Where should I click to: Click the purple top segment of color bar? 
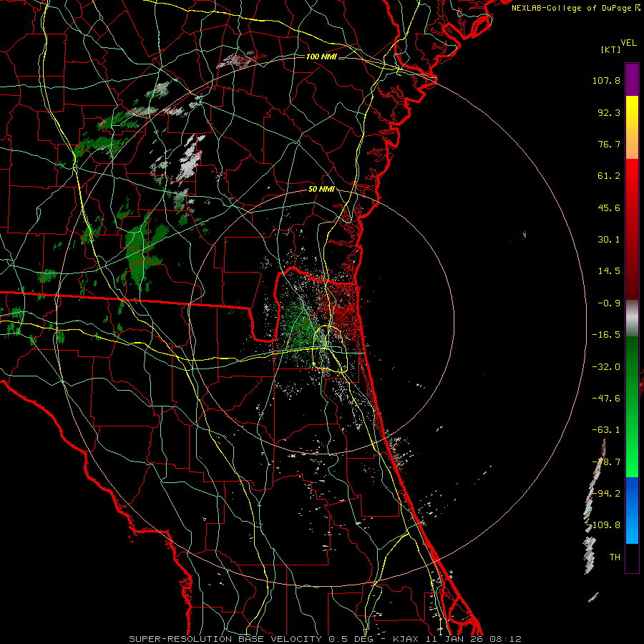click(632, 79)
